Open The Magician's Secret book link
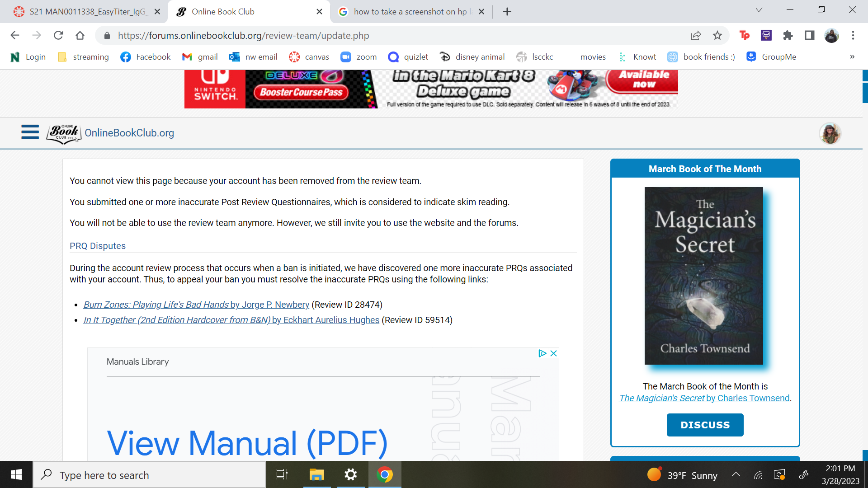868x488 pixels. 704,398
